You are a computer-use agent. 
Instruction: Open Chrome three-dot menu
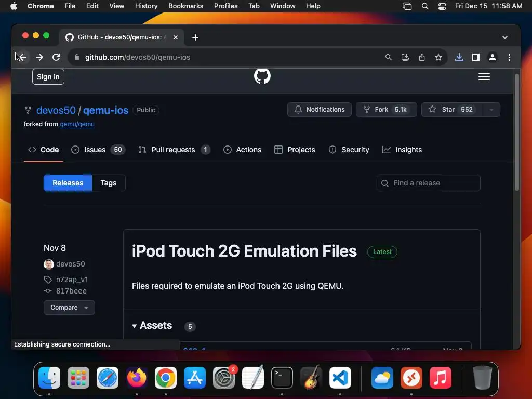pos(509,57)
